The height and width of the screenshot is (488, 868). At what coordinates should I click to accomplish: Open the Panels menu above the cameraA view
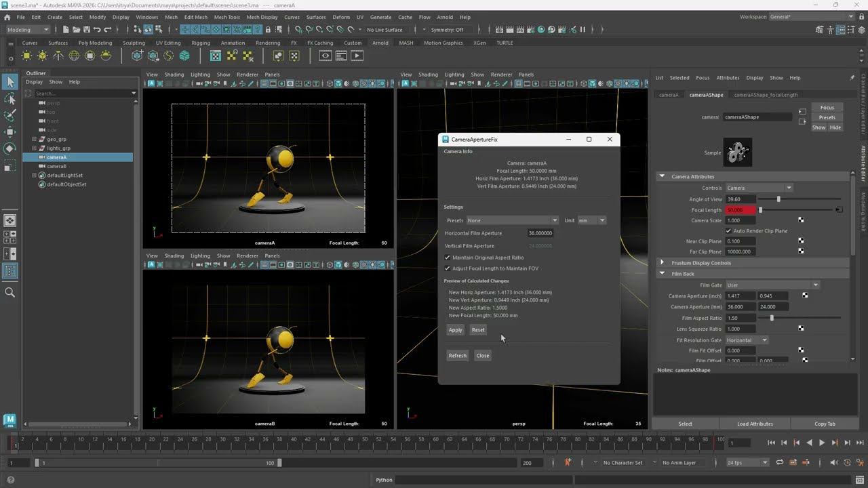click(x=272, y=75)
